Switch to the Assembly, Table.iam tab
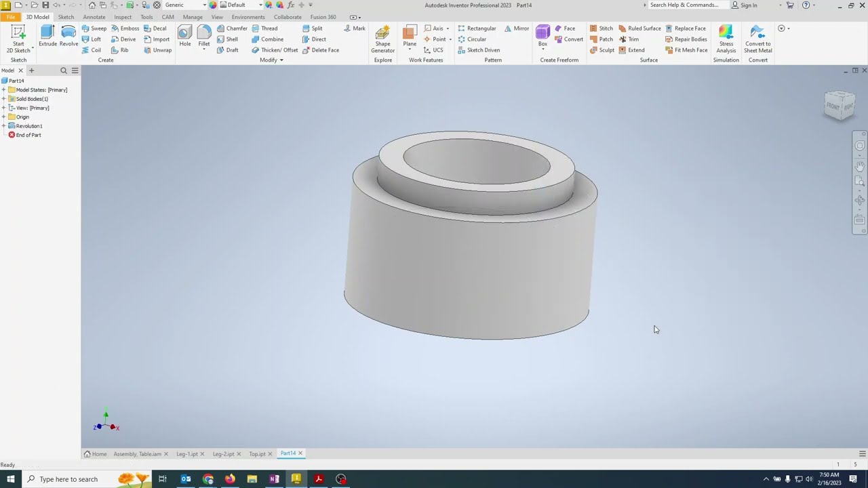 pyautogui.click(x=137, y=453)
